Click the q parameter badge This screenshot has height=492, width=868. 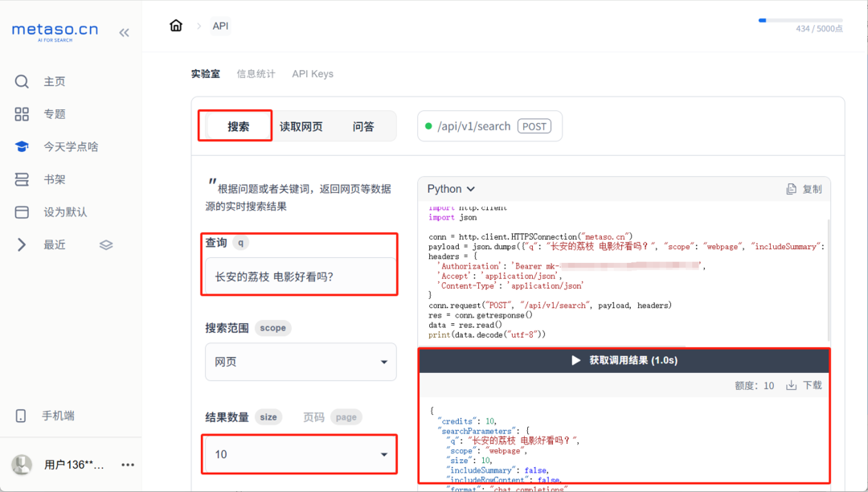point(240,243)
